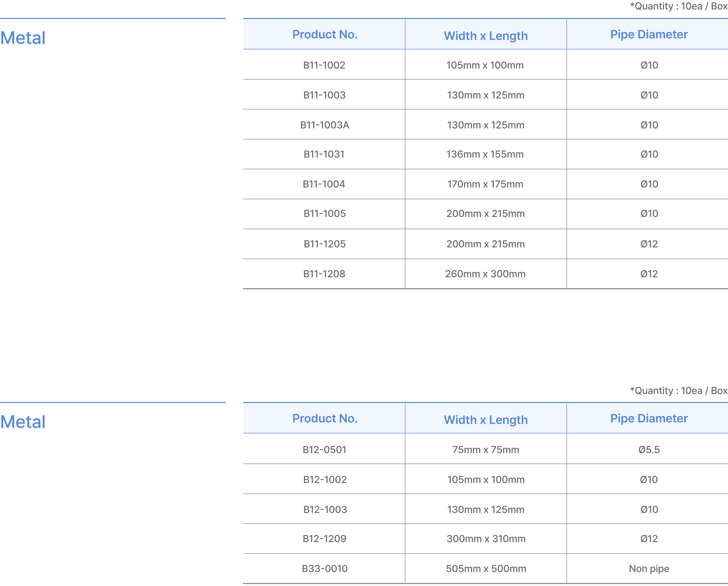
Task: Click Pipe Diameter header in top table
Action: [649, 34]
